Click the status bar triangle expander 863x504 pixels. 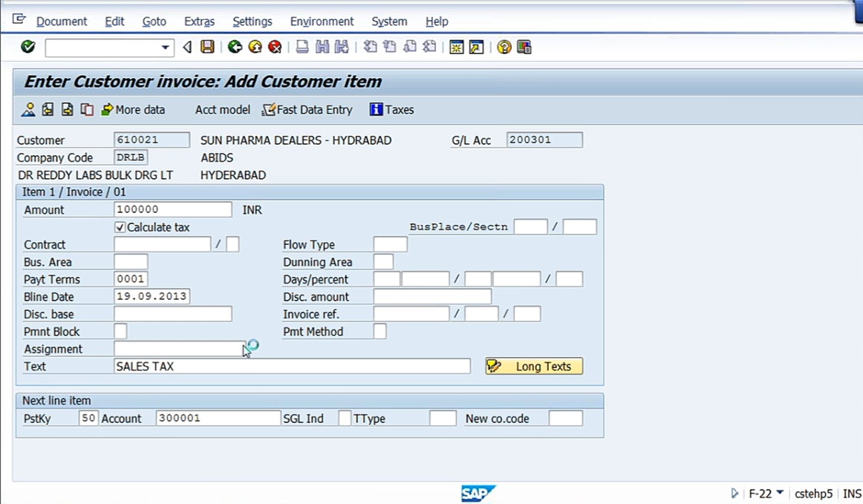coord(735,493)
